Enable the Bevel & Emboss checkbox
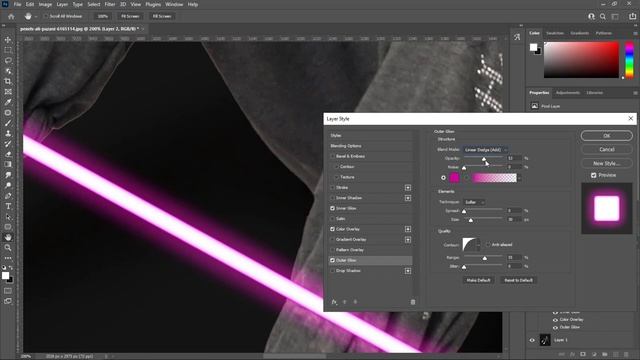Viewport: 640px width, 360px height. tap(332, 156)
